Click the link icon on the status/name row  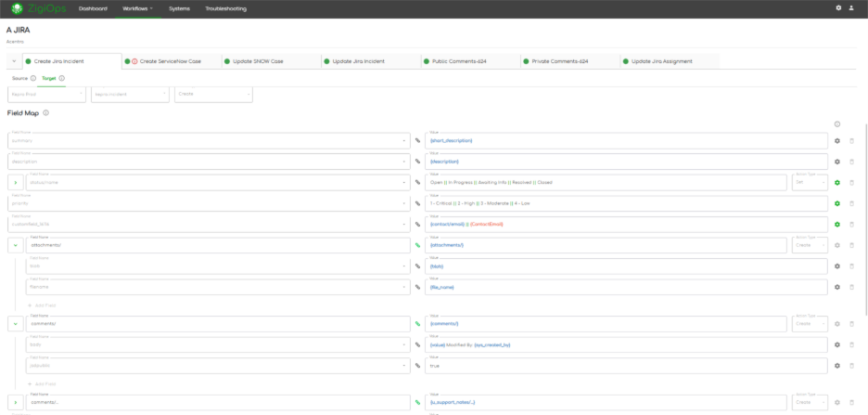coord(418,182)
